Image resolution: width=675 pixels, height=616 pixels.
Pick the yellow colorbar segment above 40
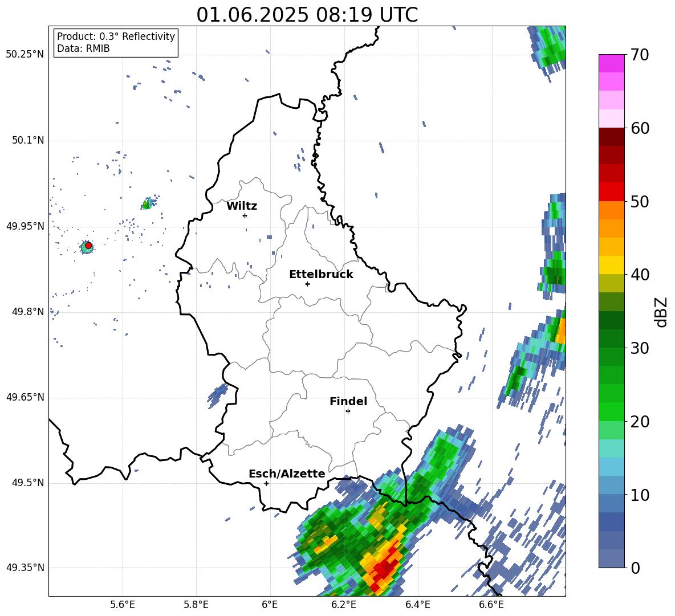[x=611, y=265]
